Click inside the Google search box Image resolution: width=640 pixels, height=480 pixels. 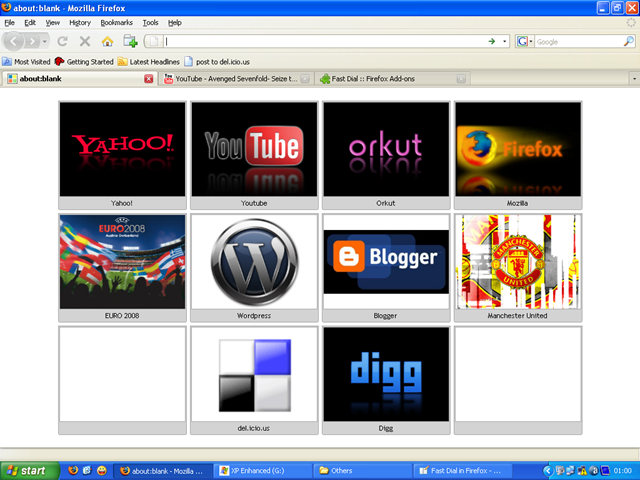pyautogui.click(x=578, y=41)
